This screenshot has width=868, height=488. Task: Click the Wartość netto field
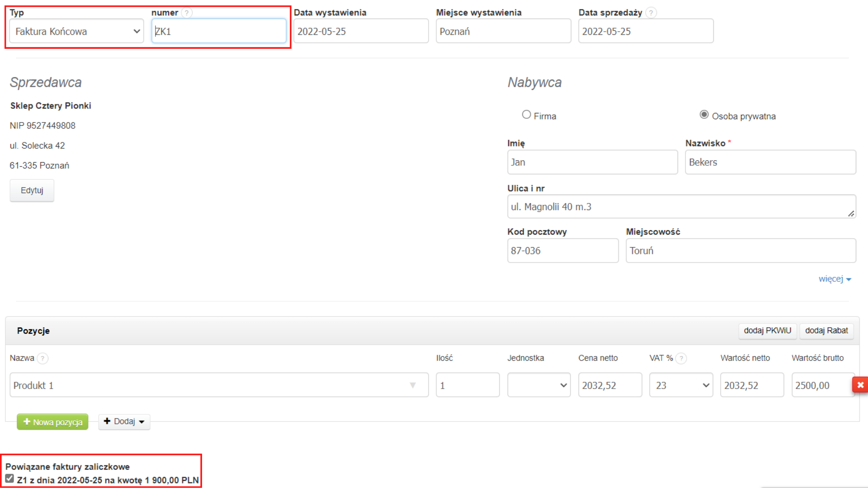(x=752, y=385)
